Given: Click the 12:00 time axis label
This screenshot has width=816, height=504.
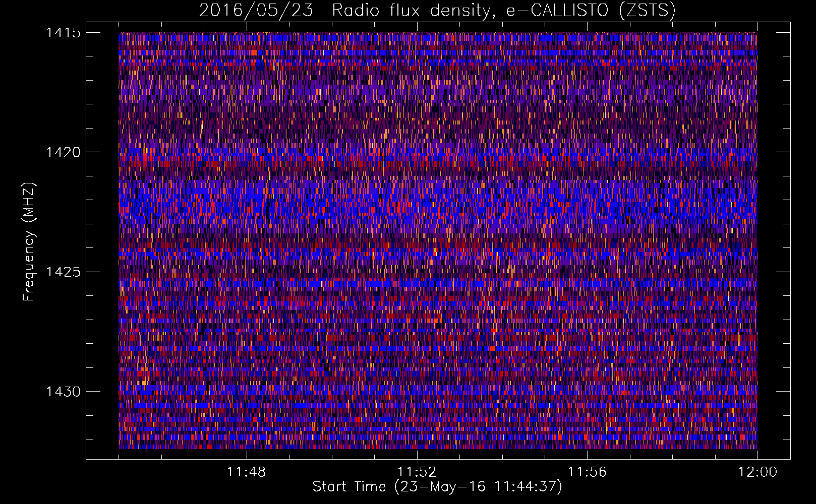Looking at the screenshot, I should pos(757,472).
